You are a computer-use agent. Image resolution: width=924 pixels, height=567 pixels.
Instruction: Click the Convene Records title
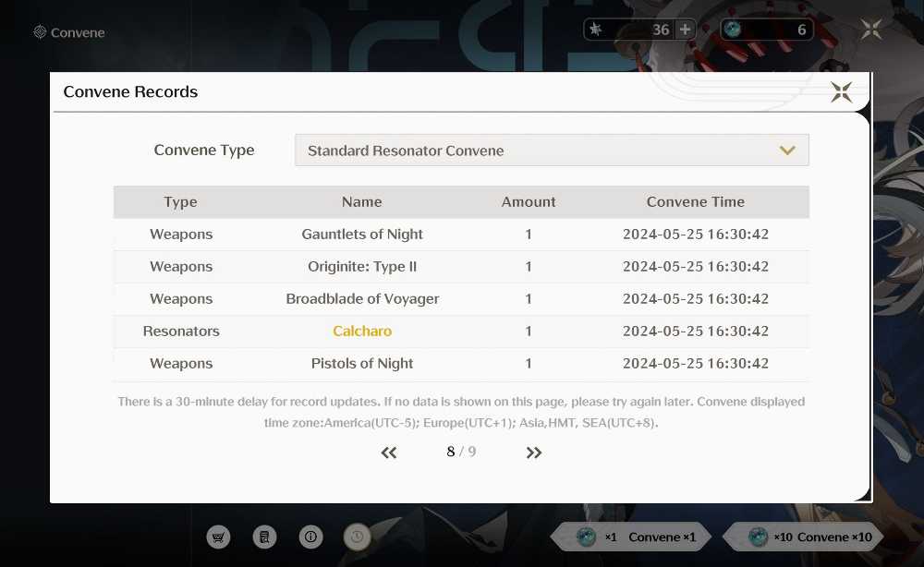(130, 91)
